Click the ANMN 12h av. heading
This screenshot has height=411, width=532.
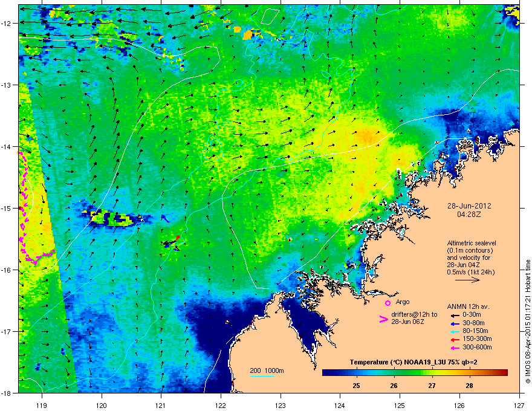[x=468, y=306]
